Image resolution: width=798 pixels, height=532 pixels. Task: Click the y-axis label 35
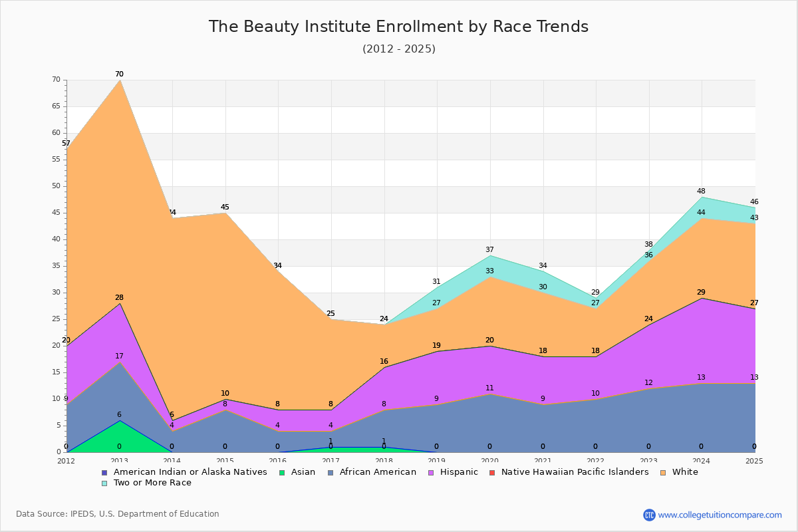coord(56,266)
